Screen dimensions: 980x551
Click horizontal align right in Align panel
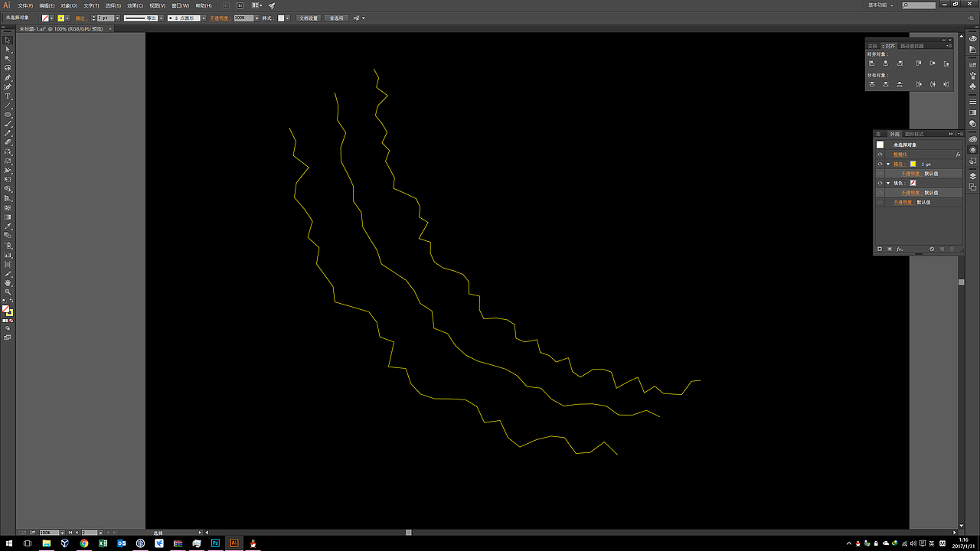pos(900,64)
